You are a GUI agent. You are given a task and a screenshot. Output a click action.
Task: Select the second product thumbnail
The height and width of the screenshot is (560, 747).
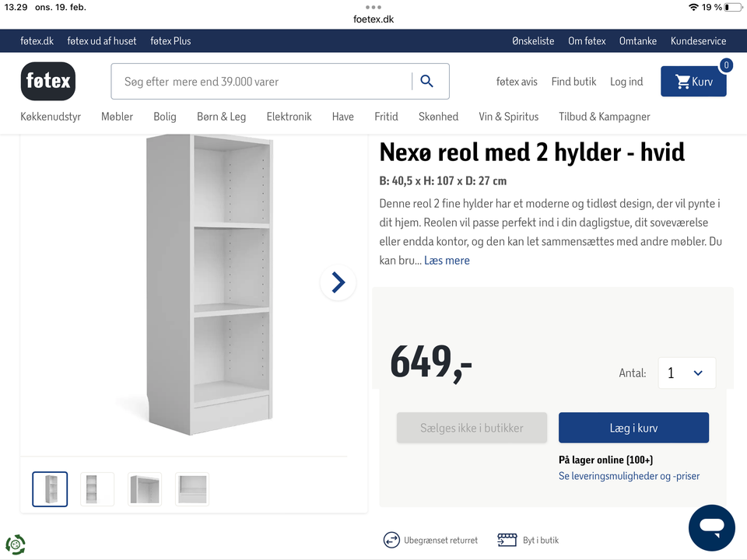pos(97,489)
